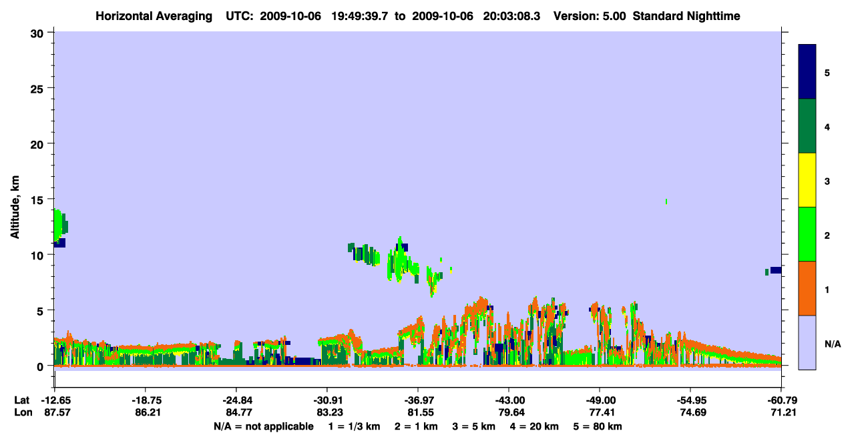The height and width of the screenshot is (445, 868).
Task: Click the start time '19:49:39.7'
Action: pyautogui.click(x=361, y=16)
